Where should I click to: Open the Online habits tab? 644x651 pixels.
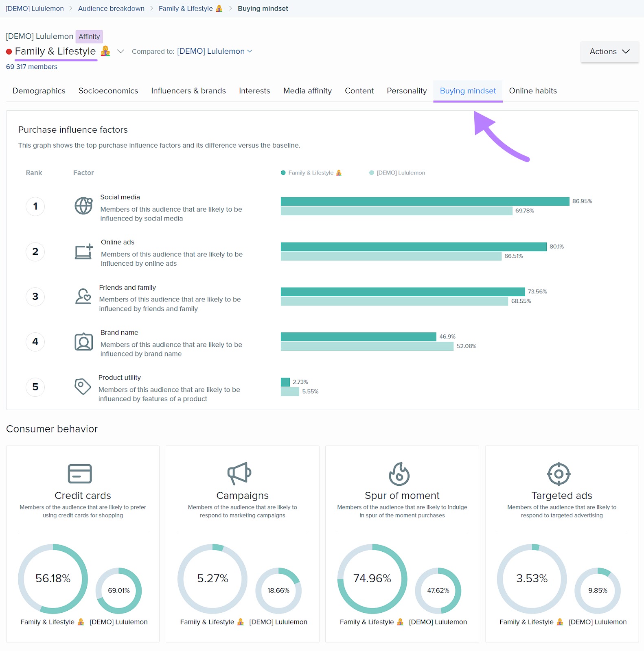[x=532, y=91]
